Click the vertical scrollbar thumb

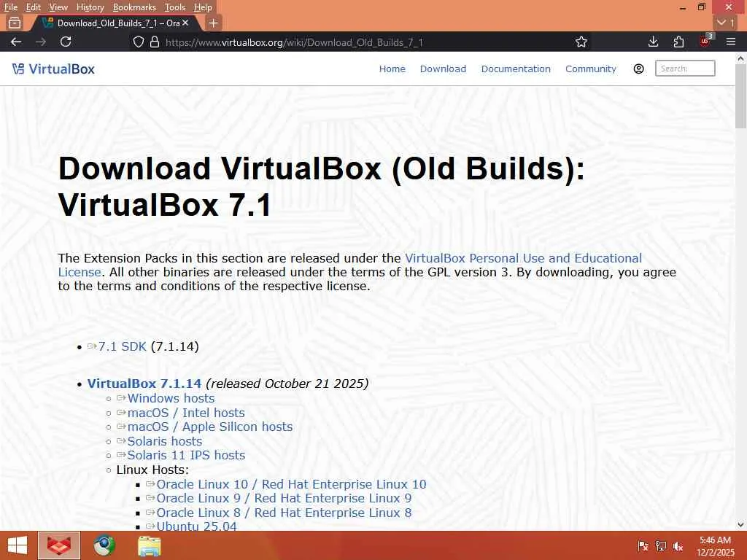(741, 97)
